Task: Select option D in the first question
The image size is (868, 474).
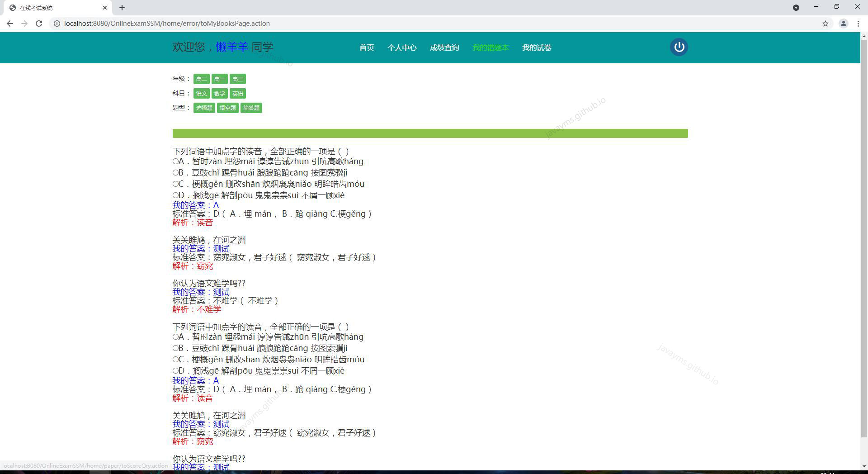Action: coord(175,195)
